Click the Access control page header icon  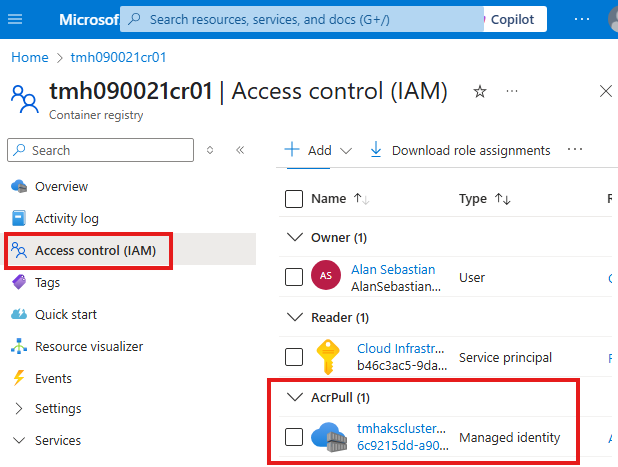click(25, 99)
